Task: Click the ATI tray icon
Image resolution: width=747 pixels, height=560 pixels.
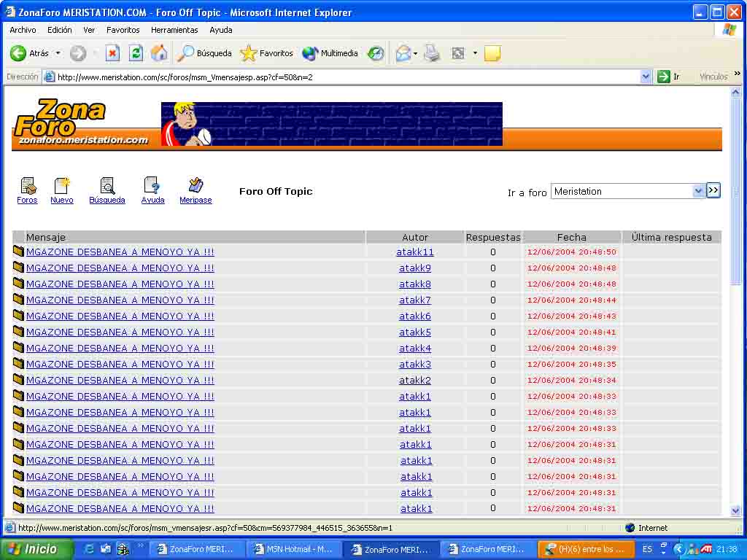Action: click(706, 549)
